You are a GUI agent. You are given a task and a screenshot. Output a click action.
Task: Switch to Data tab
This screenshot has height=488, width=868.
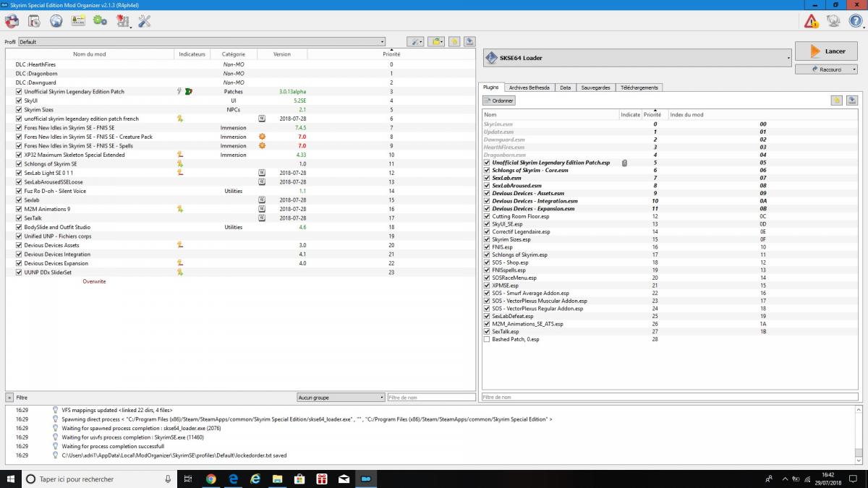click(565, 87)
